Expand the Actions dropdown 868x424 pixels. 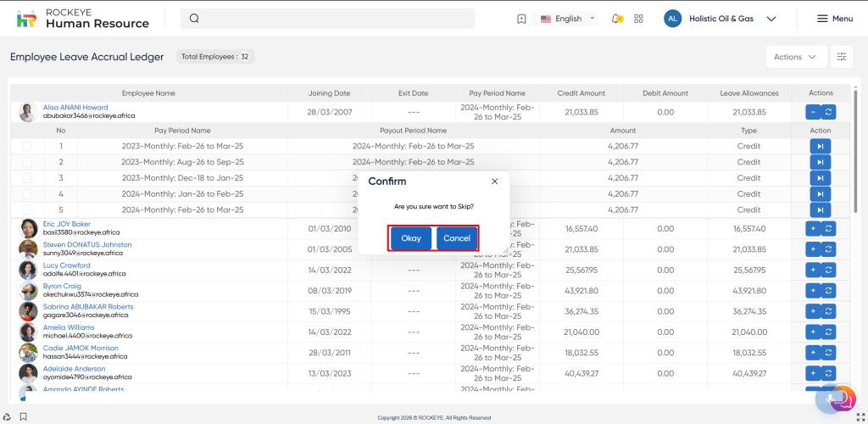795,57
